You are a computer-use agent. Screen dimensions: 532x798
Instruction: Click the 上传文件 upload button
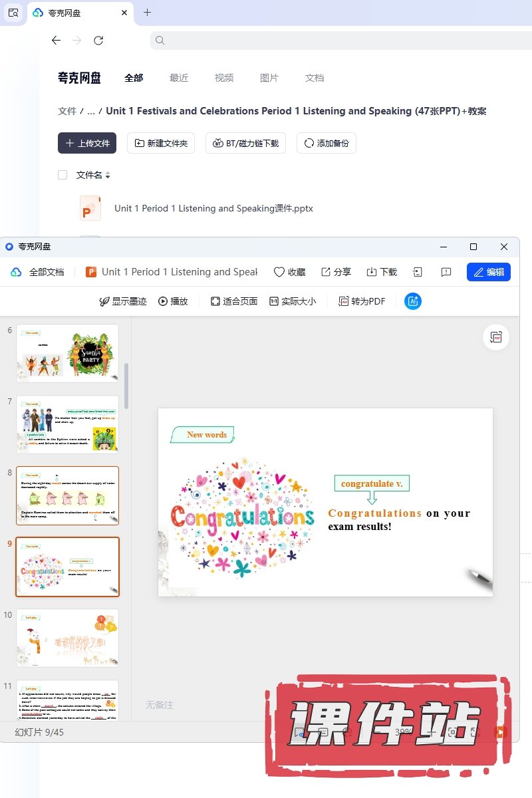(87, 143)
